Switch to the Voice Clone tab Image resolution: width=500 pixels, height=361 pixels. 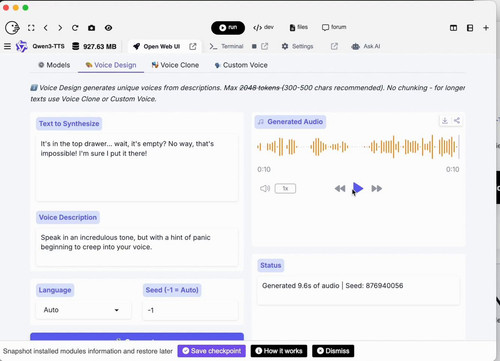tap(175, 65)
